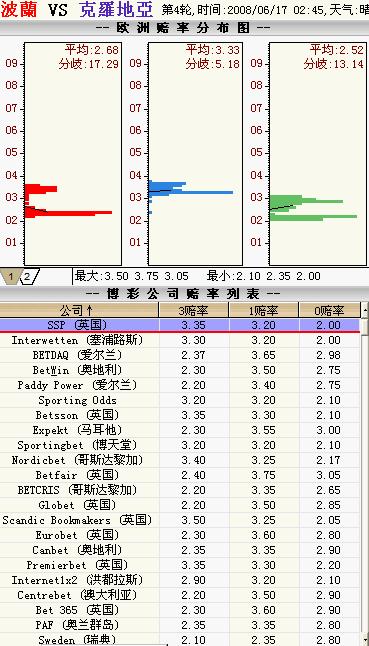Select the PAF (奥兰群岛) row
Image resolution: width=369 pixels, height=646 pixels.
click(x=180, y=625)
